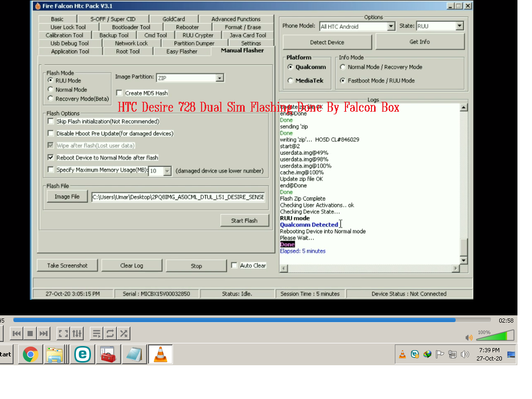The image size is (532, 399).
Task: Show VLC playlist
Action: [96, 334]
